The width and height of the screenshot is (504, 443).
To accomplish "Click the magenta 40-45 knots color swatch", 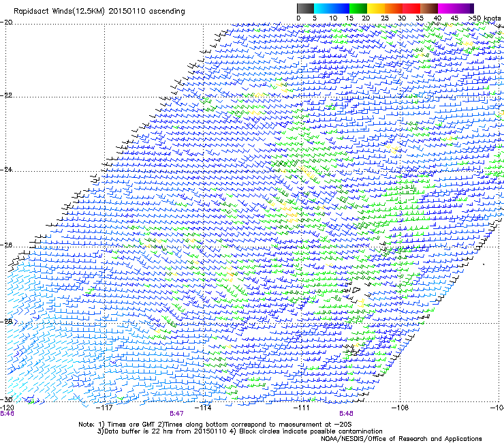I will (x=447, y=8).
